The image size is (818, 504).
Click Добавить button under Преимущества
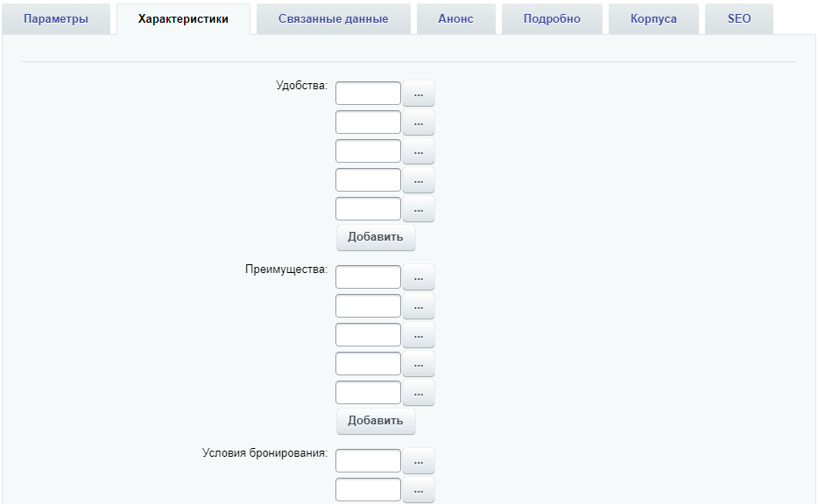tap(376, 421)
